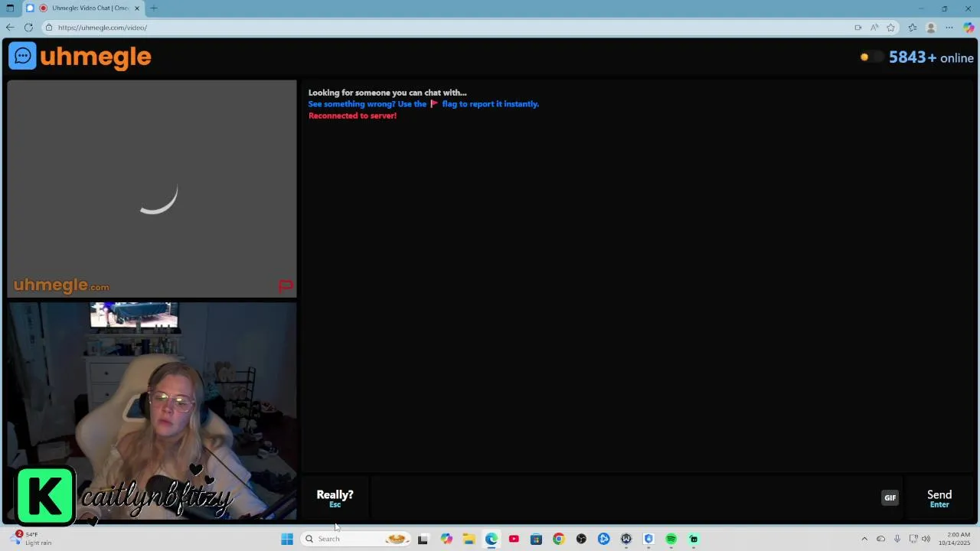Switch to Microsoft Edge on taskbar
The width and height of the screenshot is (980, 551).
coord(492,539)
